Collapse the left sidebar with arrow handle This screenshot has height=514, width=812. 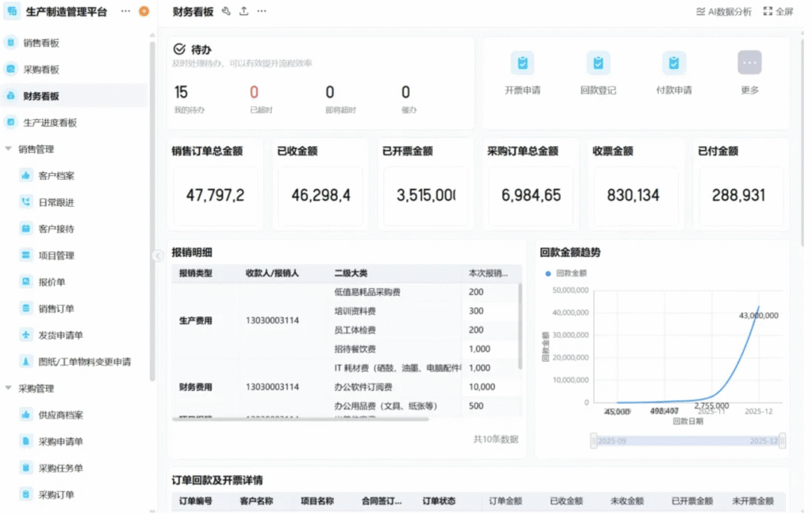[157, 255]
